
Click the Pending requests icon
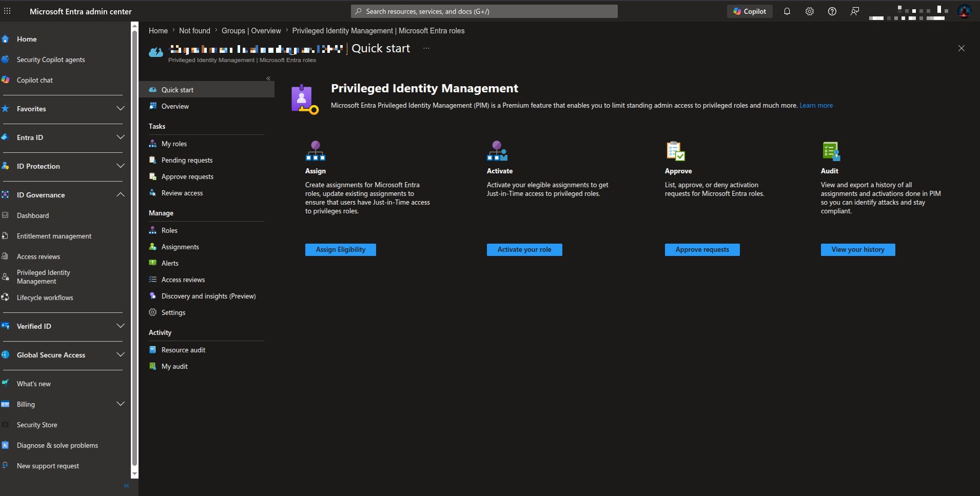(x=152, y=160)
